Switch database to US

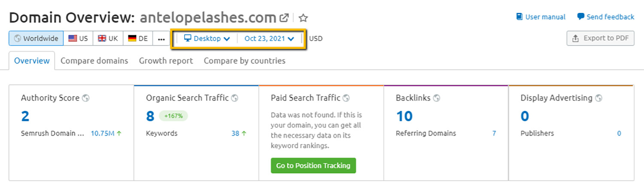[78, 38]
